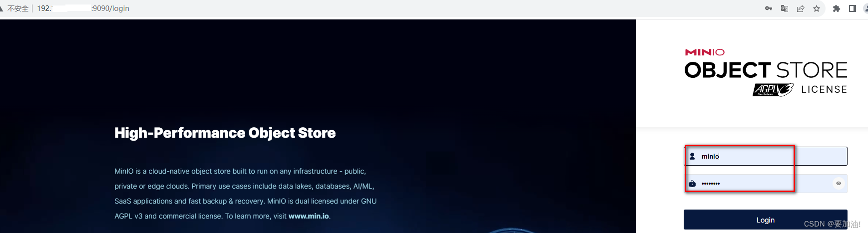Click the share page icon
The image size is (868, 233).
(801, 8)
